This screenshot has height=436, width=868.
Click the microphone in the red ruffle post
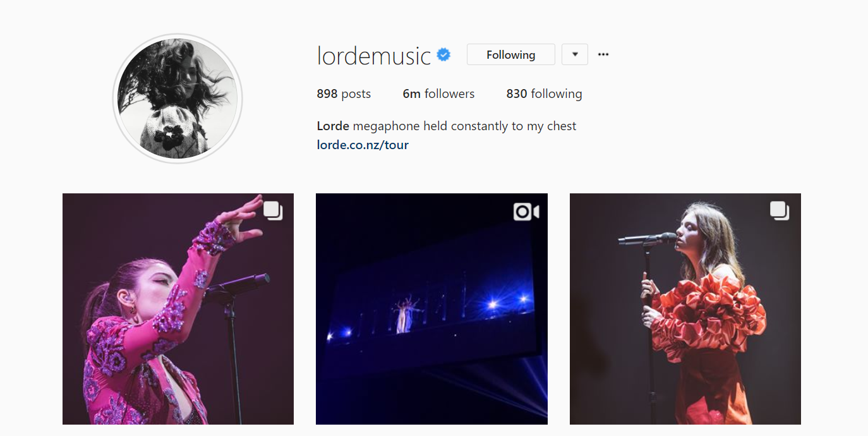click(647, 239)
